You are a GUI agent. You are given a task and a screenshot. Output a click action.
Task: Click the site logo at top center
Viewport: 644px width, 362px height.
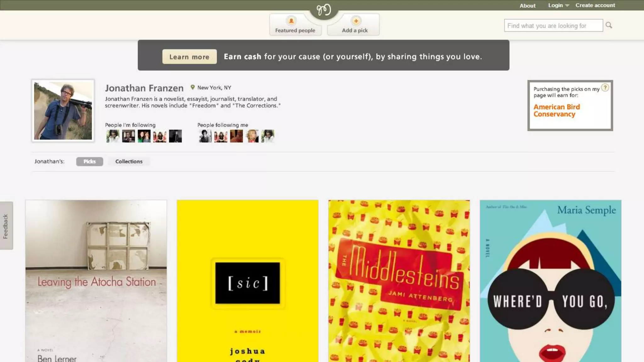[x=324, y=10]
